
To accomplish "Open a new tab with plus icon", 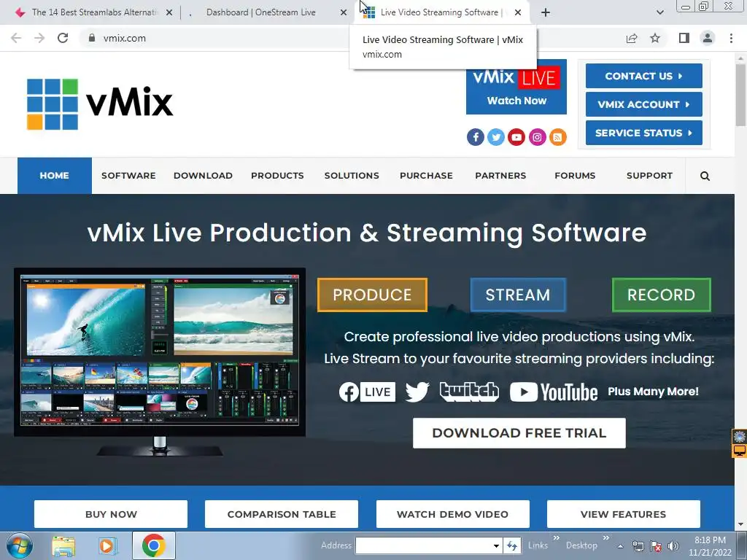I will (x=546, y=12).
